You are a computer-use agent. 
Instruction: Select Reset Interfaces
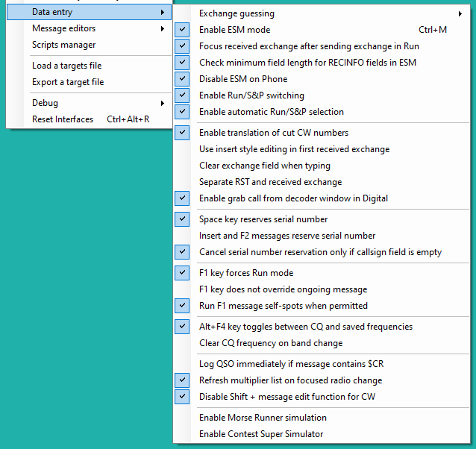[x=89, y=119]
